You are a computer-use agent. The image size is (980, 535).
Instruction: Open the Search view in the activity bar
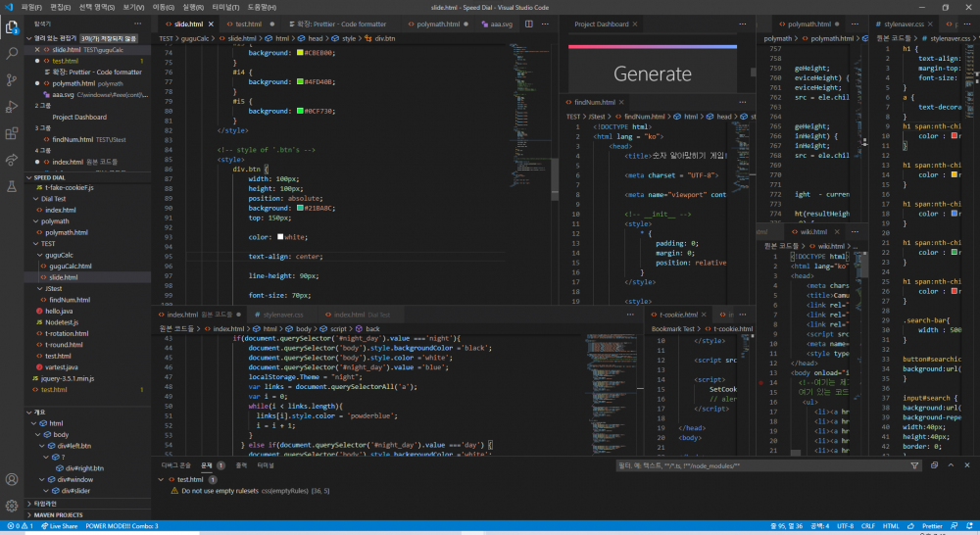pos(11,54)
